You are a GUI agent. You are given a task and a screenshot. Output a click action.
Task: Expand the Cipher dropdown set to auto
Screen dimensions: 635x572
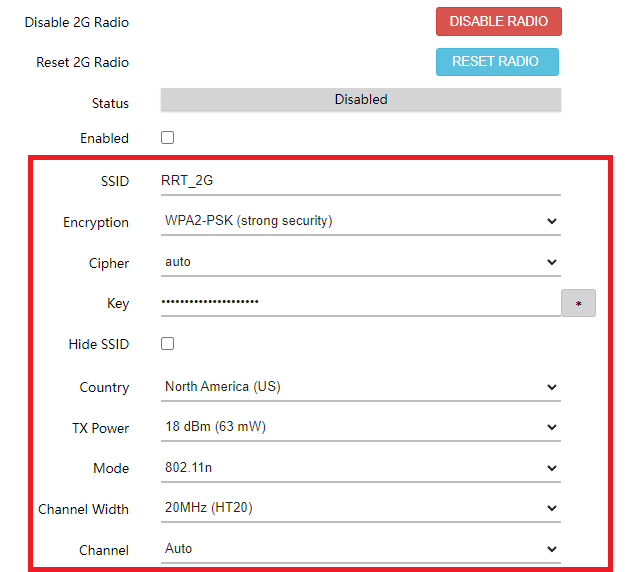pyautogui.click(x=360, y=262)
